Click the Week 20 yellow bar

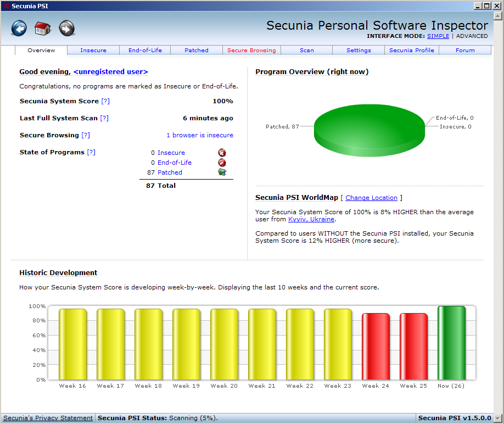[x=224, y=344]
